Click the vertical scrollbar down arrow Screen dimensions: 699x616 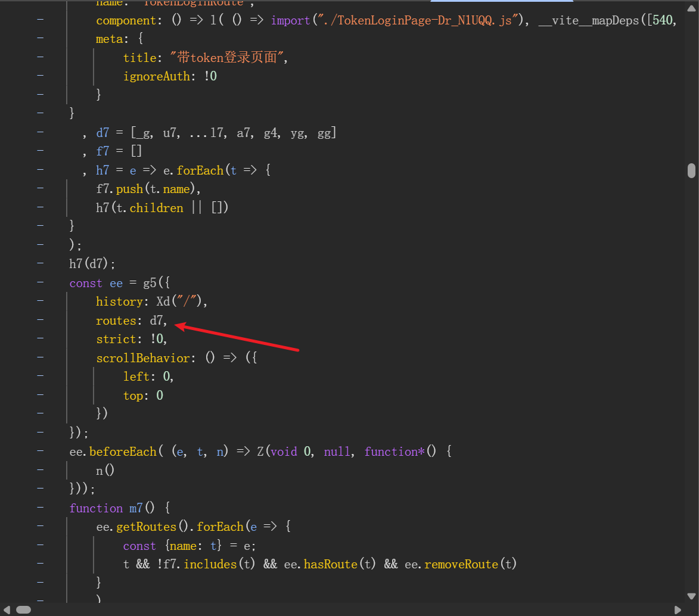691,596
